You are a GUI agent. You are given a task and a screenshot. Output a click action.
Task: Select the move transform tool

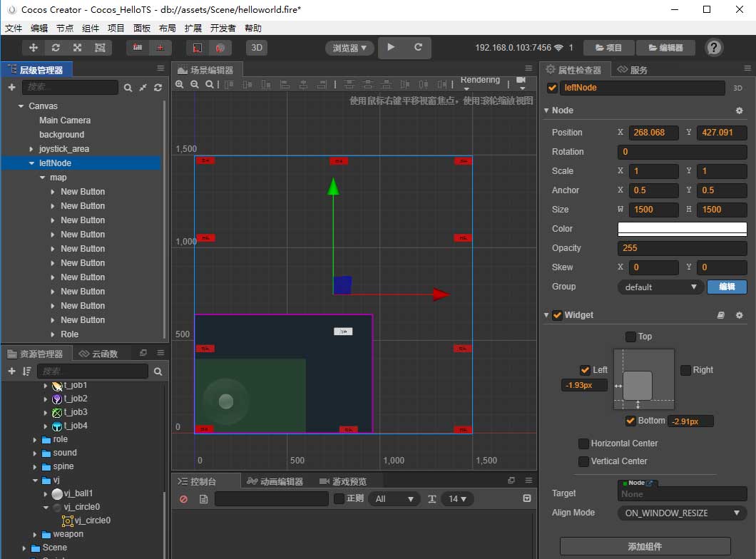pos(34,48)
